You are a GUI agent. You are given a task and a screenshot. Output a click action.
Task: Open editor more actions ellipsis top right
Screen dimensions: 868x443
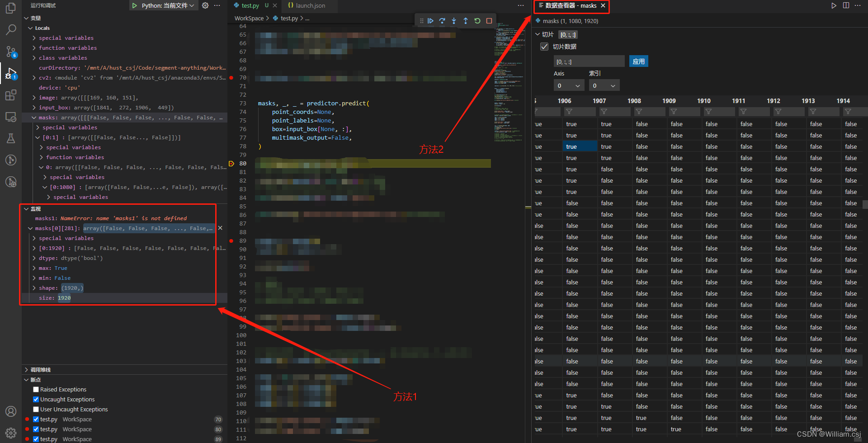(x=858, y=5)
